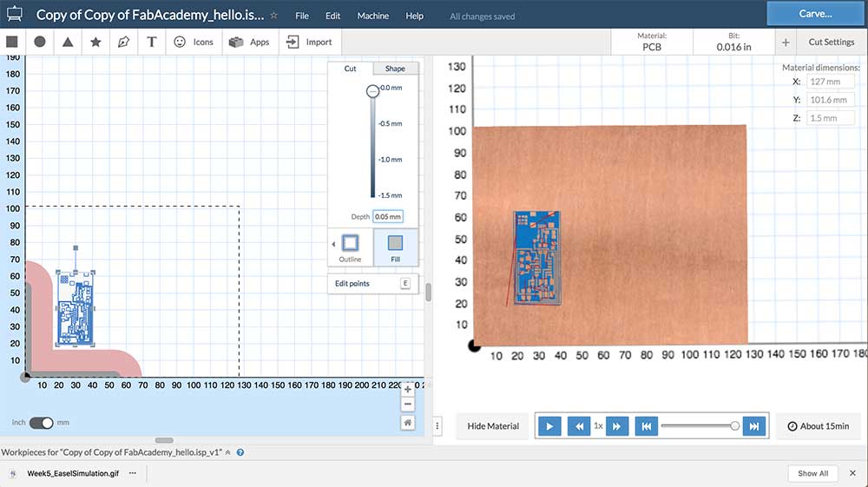Expand outline options arrow
This screenshot has width=868, height=487.
333,244
